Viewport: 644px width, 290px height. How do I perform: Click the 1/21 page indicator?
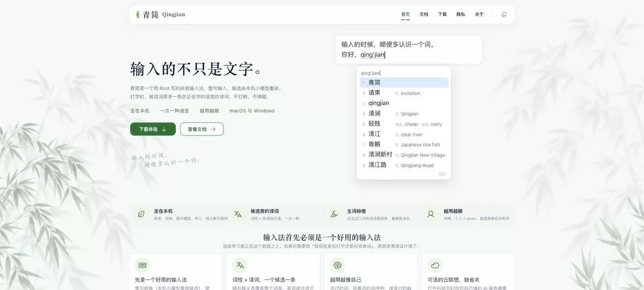(443, 174)
